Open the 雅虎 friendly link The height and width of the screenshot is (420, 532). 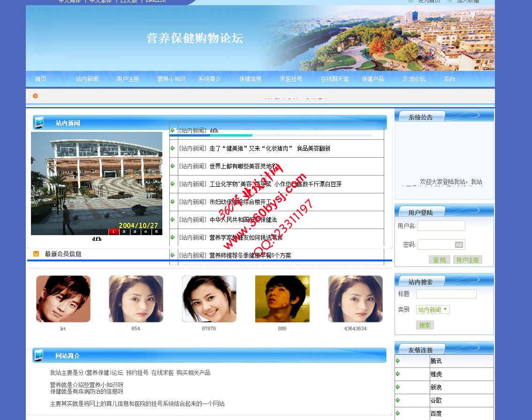coord(436,374)
